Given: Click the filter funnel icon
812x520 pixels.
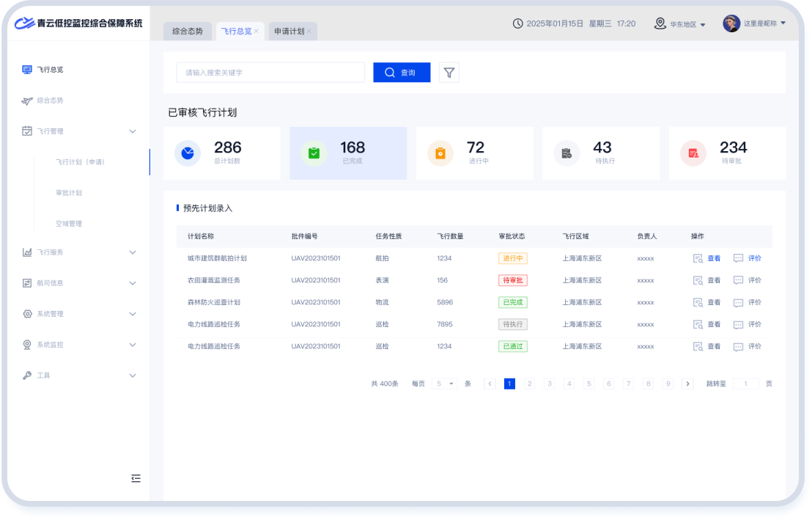Looking at the screenshot, I should [449, 73].
